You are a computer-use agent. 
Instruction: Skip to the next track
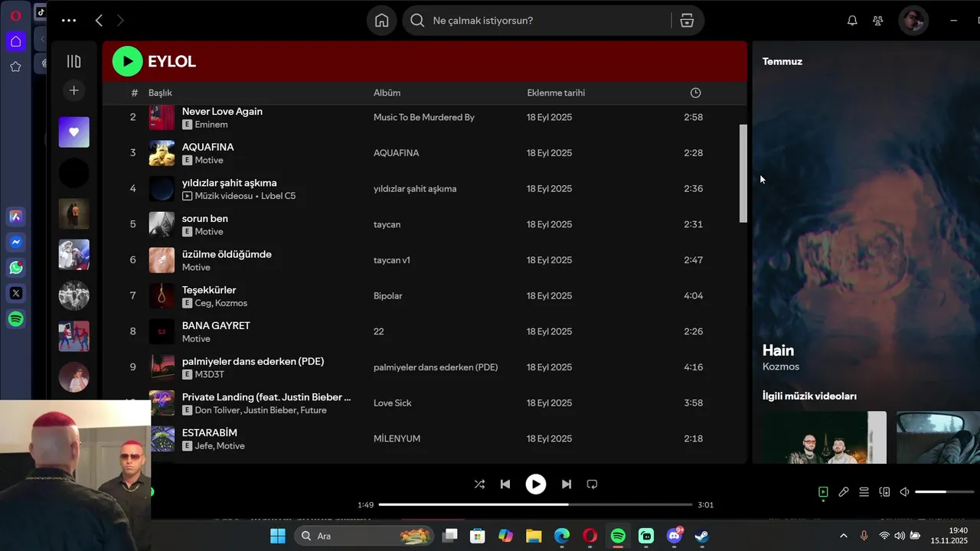click(x=567, y=484)
